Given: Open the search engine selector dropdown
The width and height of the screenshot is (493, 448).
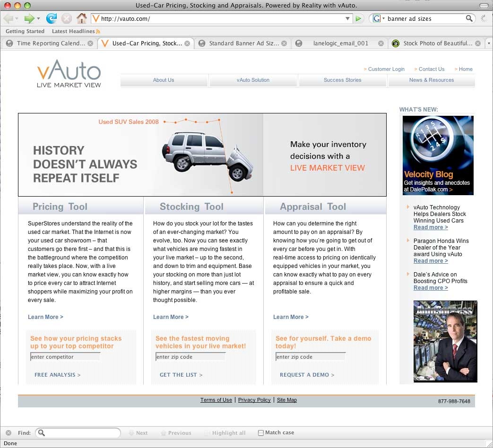Looking at the screenshot, I should point(378,18).
